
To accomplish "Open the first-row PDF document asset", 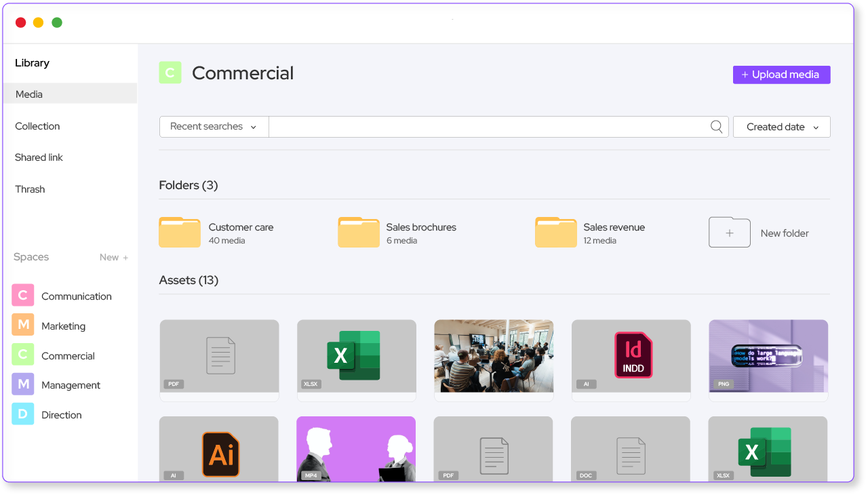I will click(x=220, y=360).
